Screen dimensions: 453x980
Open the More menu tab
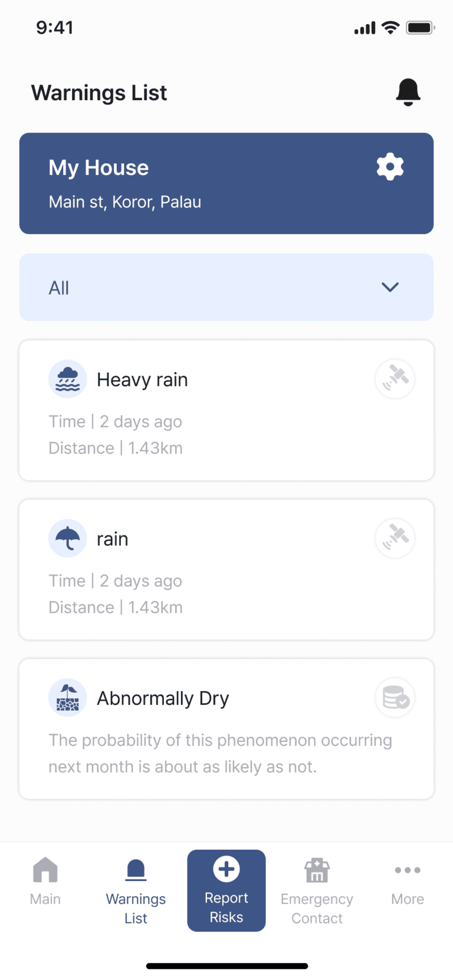(408, 882)
